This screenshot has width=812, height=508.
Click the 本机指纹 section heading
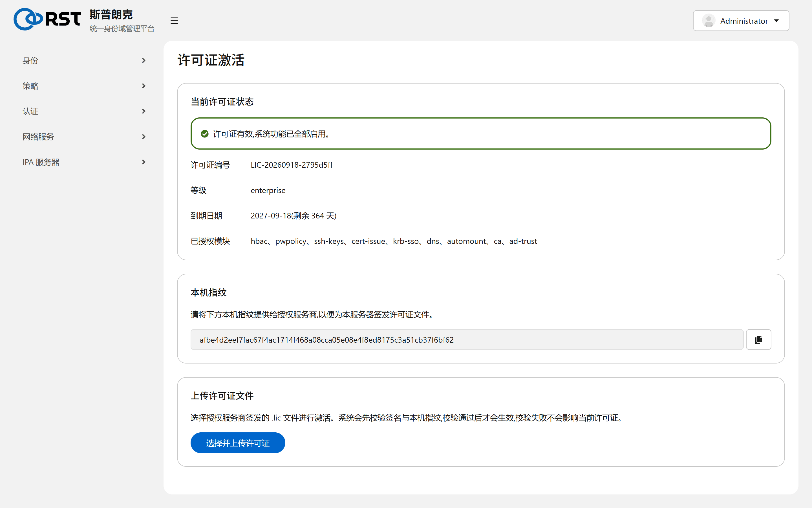[208, 292]
